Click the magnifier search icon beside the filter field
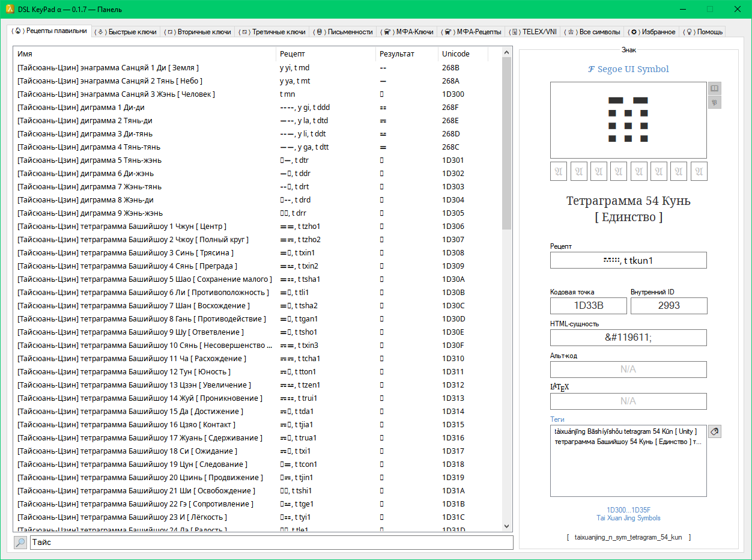The height and width of the screenshot is (560, 752). pyautogui.click(x=20, y=543)
